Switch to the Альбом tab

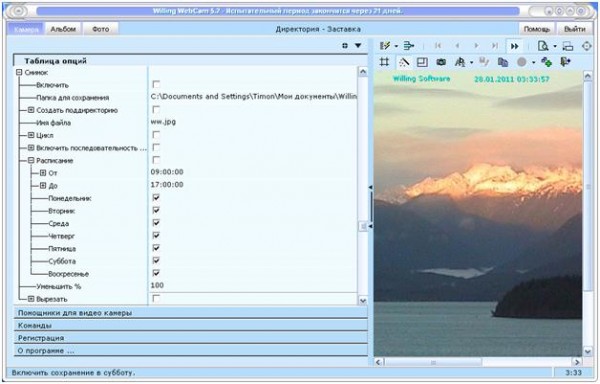[x=63, y=29]
